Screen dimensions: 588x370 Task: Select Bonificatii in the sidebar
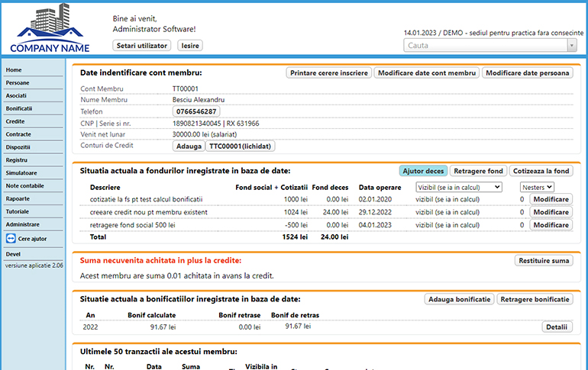pyautogui.click(x=19, y=108)
